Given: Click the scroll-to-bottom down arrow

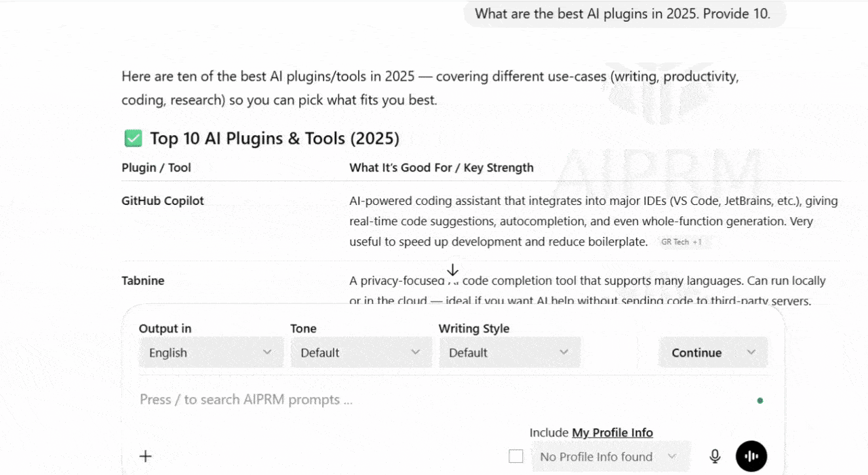Looking at the screenshot, I should click(453, 271).
